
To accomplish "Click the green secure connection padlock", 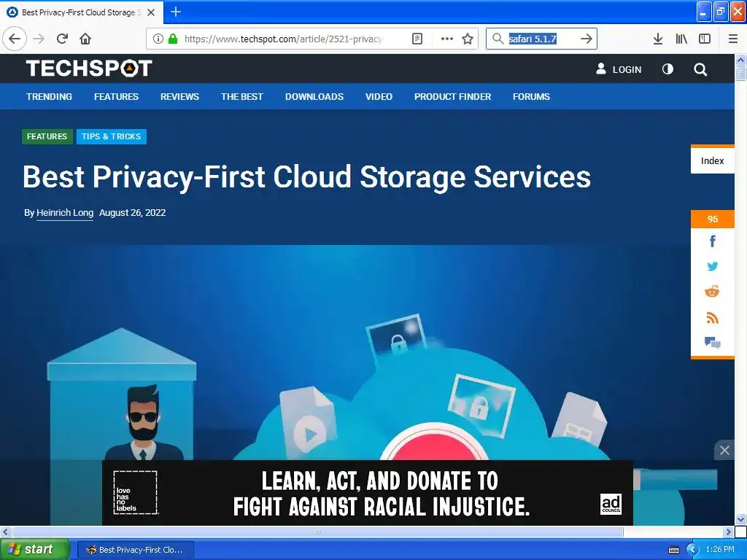I will [x=173, y=39].
